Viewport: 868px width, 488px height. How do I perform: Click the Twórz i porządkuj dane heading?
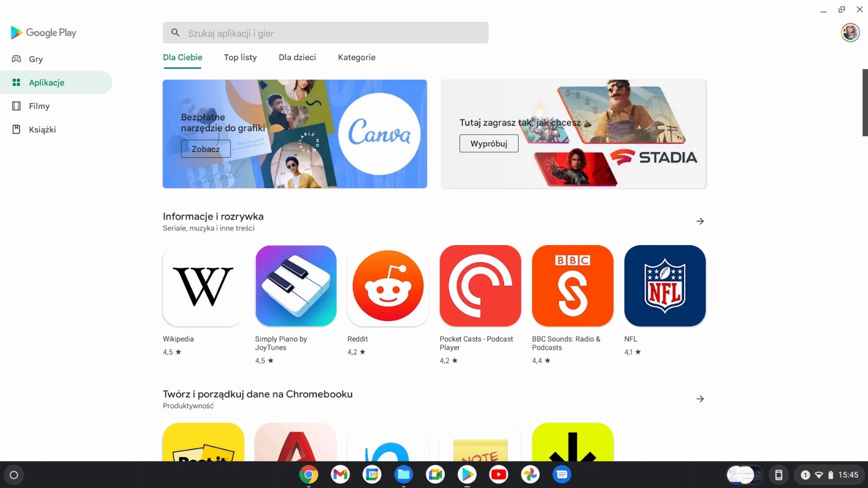(258, 394)
